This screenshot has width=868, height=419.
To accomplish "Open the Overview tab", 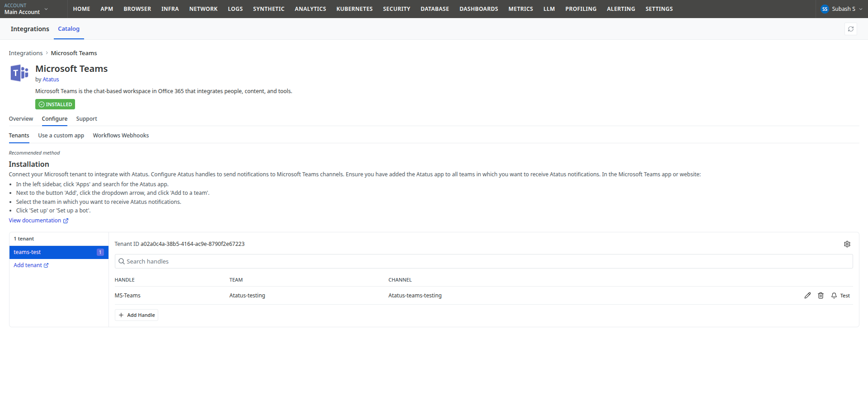I will click(x=21, y=119).
